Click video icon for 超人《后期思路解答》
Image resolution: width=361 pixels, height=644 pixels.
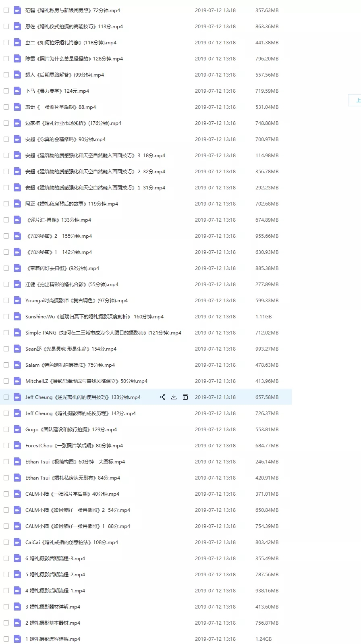pyautogui.click(x=17, y=75)
